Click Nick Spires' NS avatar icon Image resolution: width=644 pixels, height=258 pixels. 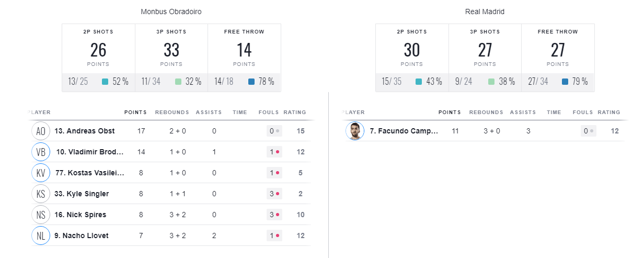click(x=41, y=215)
